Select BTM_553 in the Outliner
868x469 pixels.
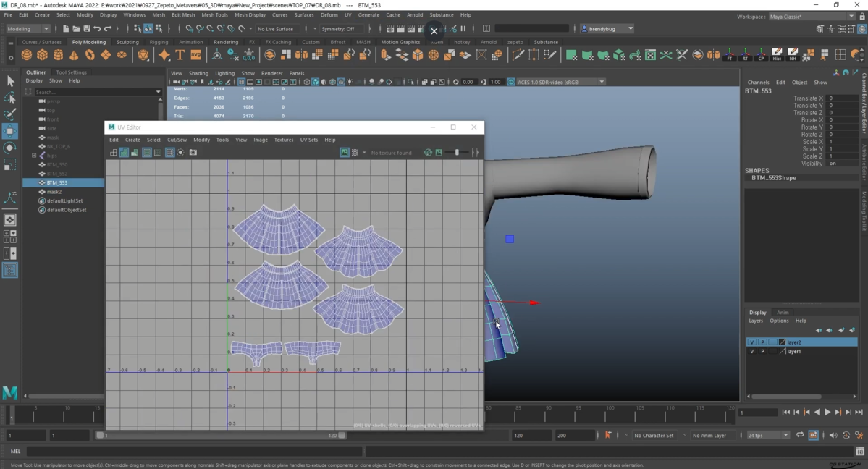[x=57, y=183]
